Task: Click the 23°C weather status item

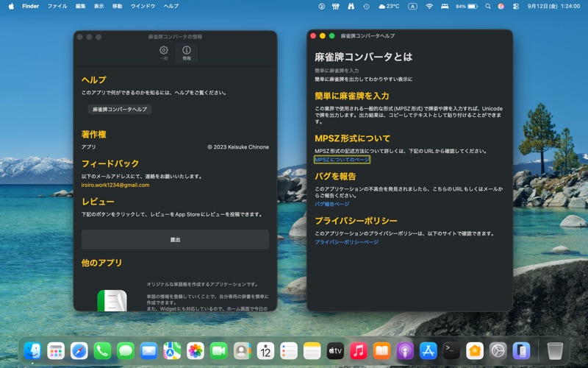Action: (x=389, y=7)
